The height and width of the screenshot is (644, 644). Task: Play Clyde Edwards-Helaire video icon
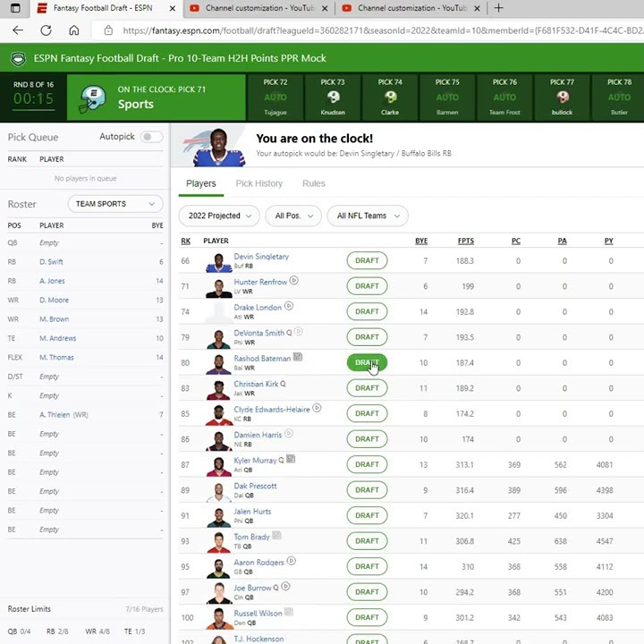click(x=317, y=408)
